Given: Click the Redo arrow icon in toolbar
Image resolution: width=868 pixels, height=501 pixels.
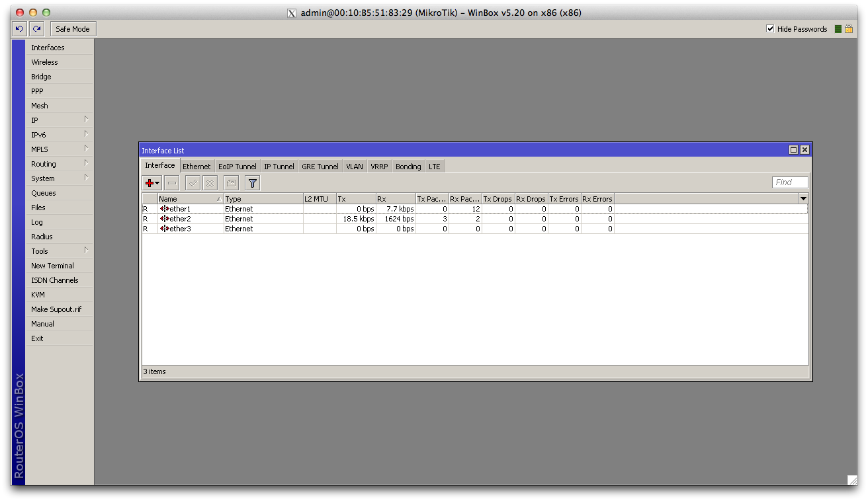Looking at the screenshot, I should [37, 29].
